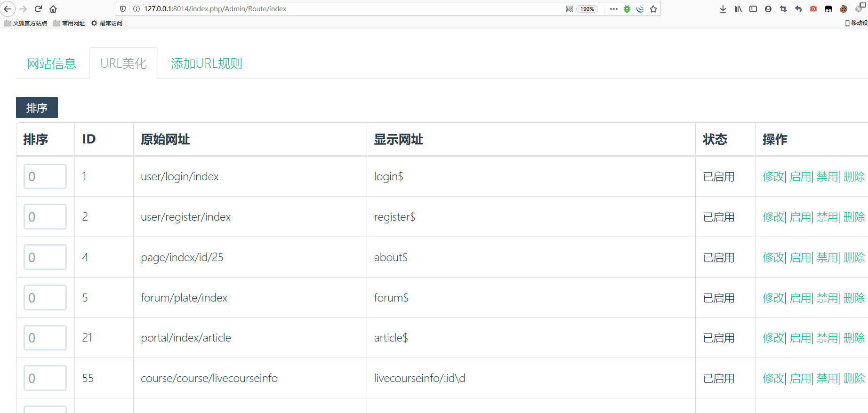868x413 pixels.
Task: Click 修改 for the forum$ rule
Action: click(773, 298)
